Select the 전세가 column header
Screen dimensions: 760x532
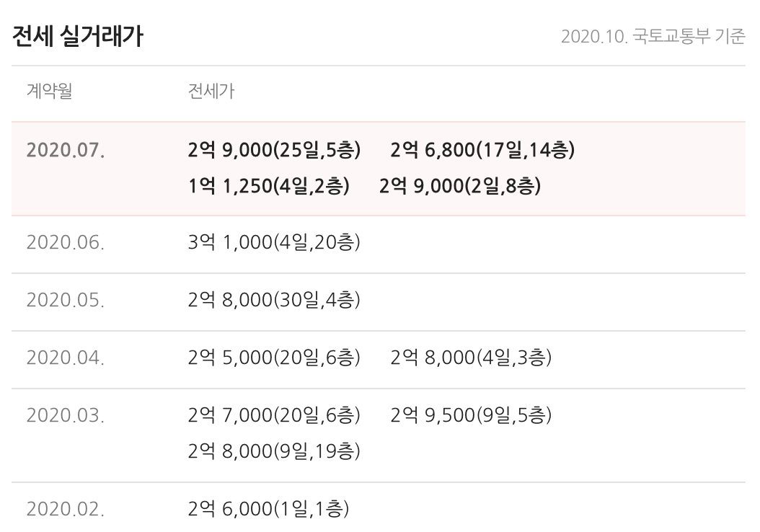coord(211,92)
